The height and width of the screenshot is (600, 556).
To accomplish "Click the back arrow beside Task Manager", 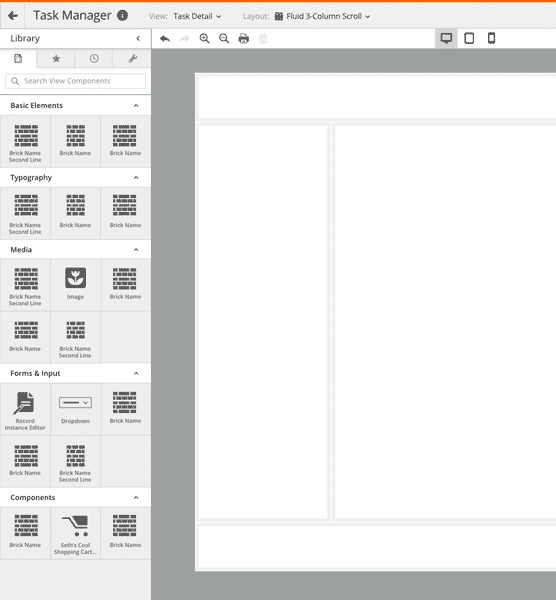I will click(13, 16).
